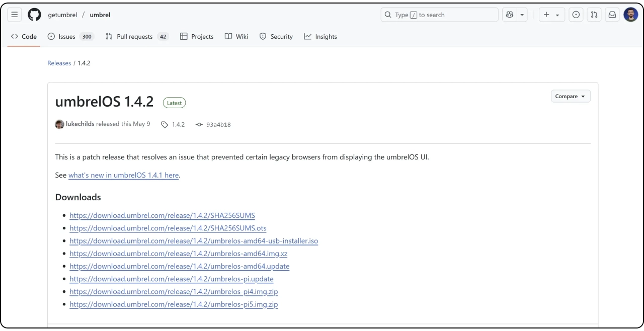Switch to the Insights tab
644x331 pixels.
[320, 36]
